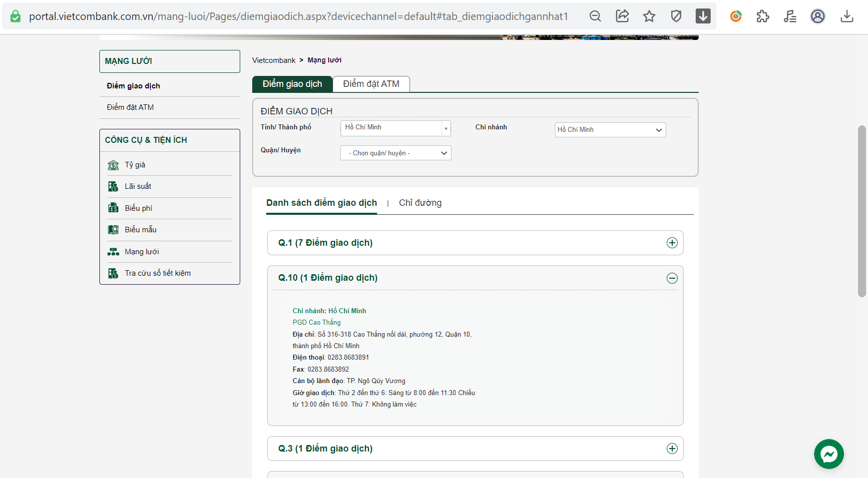The image size is (868, 478).
Task: Click the Tra cứu sổ tiết kiệm icon
Action: tap(113, 273)
